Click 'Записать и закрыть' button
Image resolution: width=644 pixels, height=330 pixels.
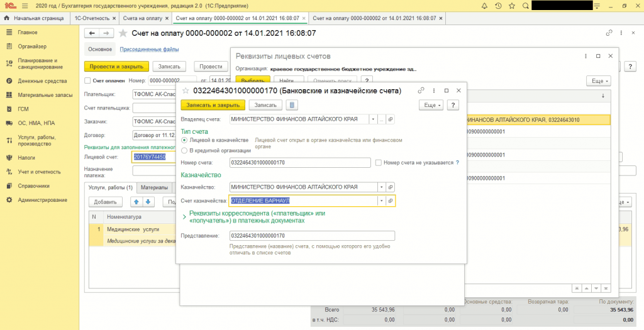tap(213, 105)
